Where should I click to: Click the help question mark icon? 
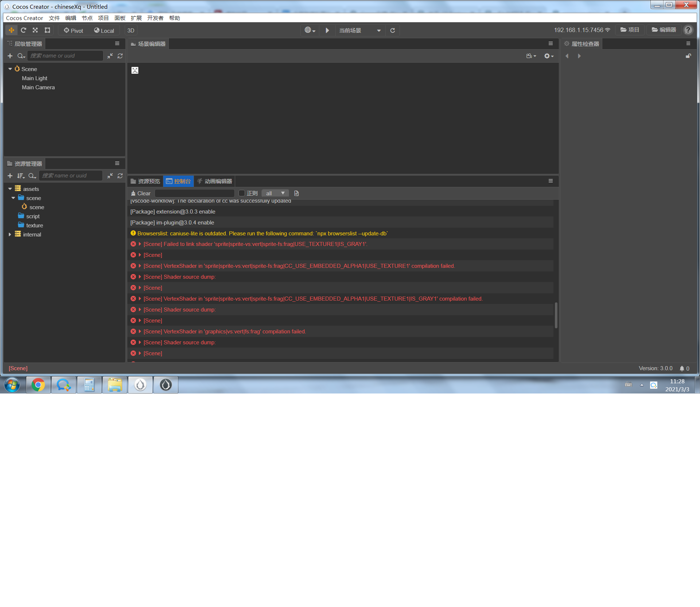point(688,30)
